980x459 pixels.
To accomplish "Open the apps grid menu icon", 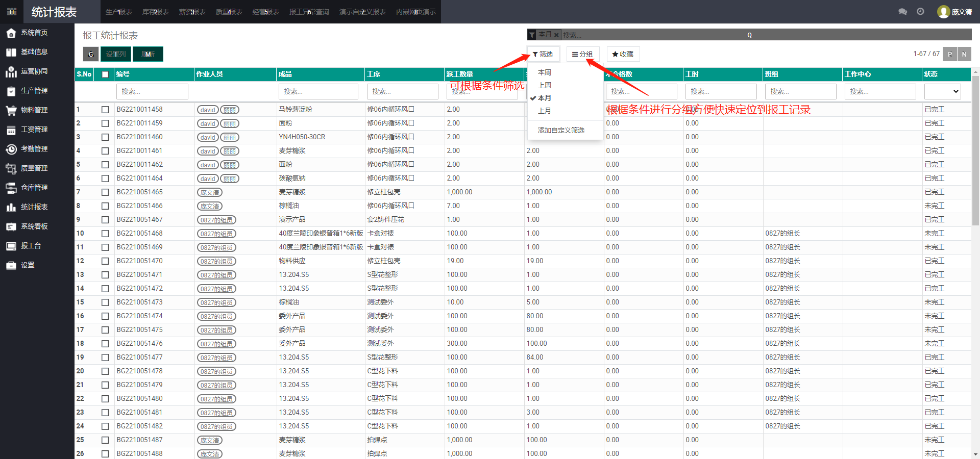I will (12, 12).
